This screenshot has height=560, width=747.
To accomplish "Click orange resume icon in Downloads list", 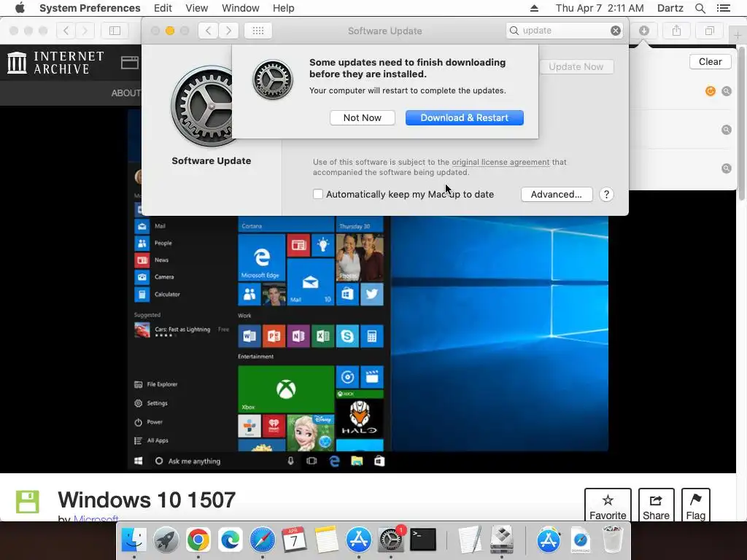I will coord(711,91).
